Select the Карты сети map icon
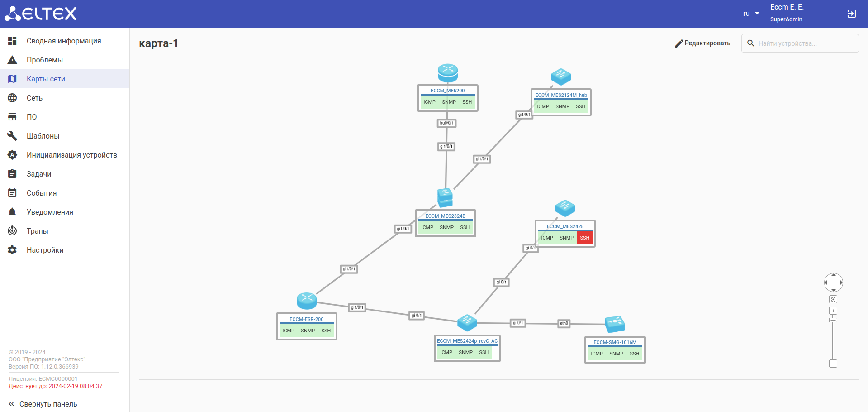 click(12, 79)
